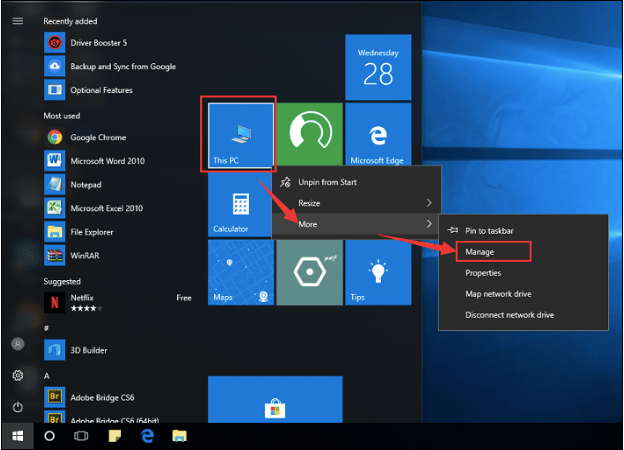
Task: Open the Maps tile
Action: (x=241, y=273)
